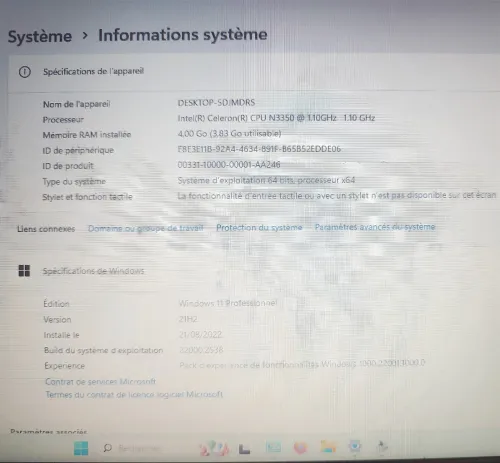Click the info icon beside Spécifications de l'appareil
The image size is (500, 463).
pos(25,72)
